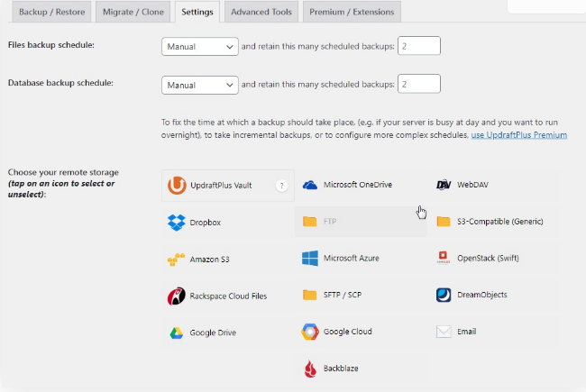
Task: Follow the use UpdraftPlus Premium link
Action: coord(519,135)
